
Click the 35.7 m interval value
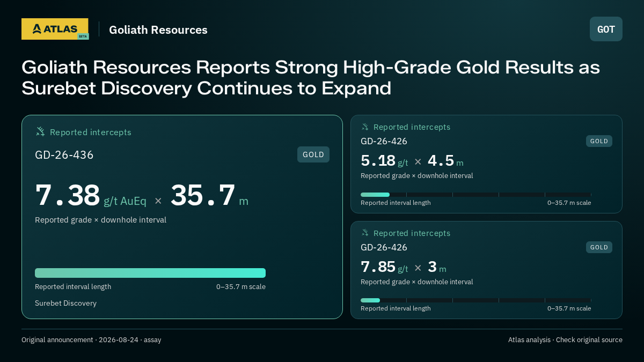click(x=209, y=195)
